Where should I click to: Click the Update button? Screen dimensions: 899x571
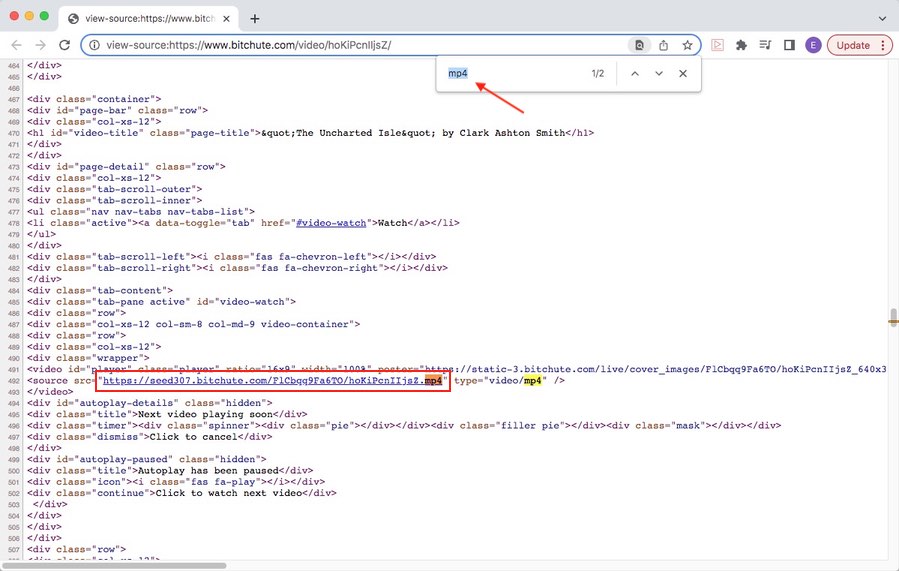853,45
